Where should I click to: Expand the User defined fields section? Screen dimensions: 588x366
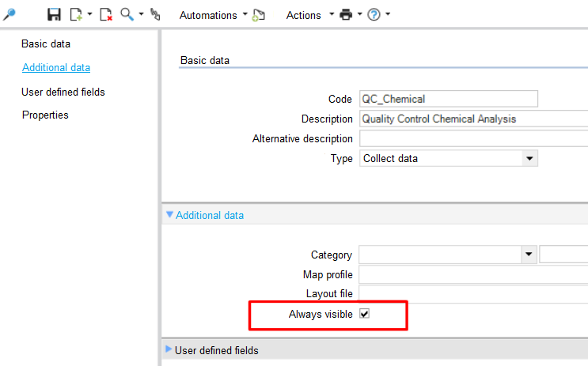click(x=169, y=349)
